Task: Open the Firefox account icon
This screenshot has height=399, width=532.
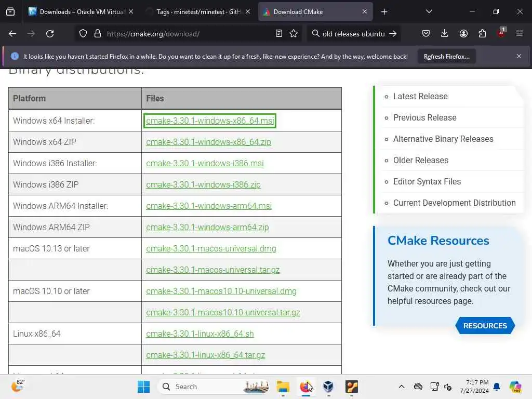Action: 463,34
